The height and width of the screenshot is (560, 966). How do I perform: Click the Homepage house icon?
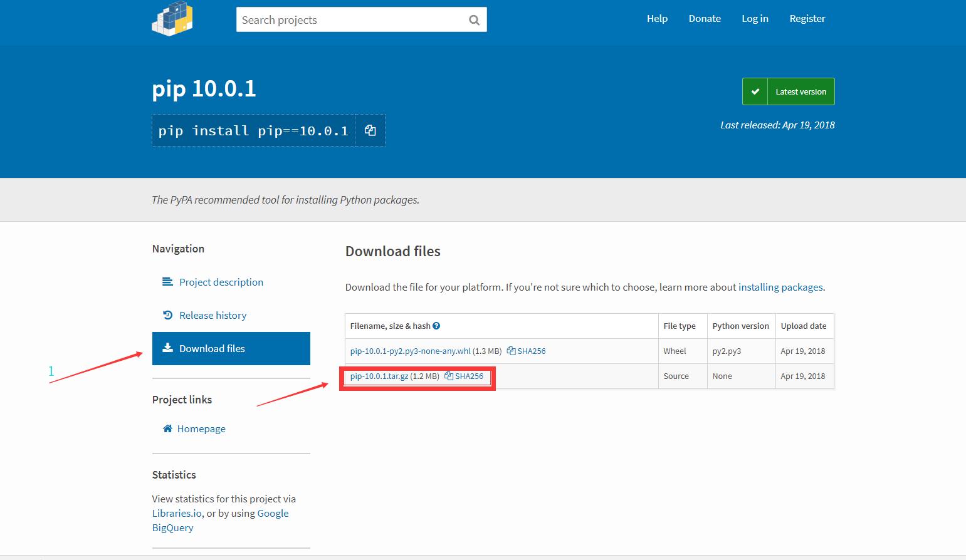coord(167,428)
